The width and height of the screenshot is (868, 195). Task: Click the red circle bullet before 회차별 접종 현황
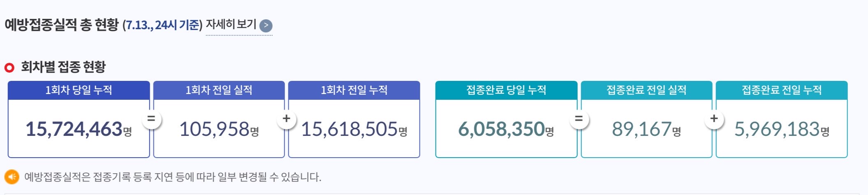pyautogui.click(x=9, y=67)
